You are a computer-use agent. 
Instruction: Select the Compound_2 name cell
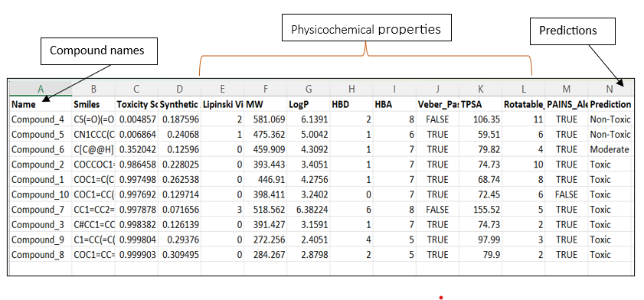point(41,165)
